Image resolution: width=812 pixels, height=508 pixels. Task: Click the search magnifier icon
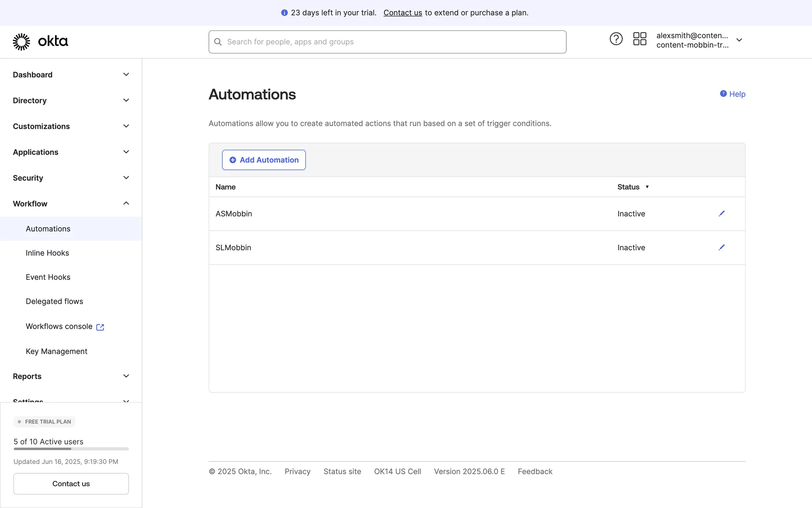(218, 42)
